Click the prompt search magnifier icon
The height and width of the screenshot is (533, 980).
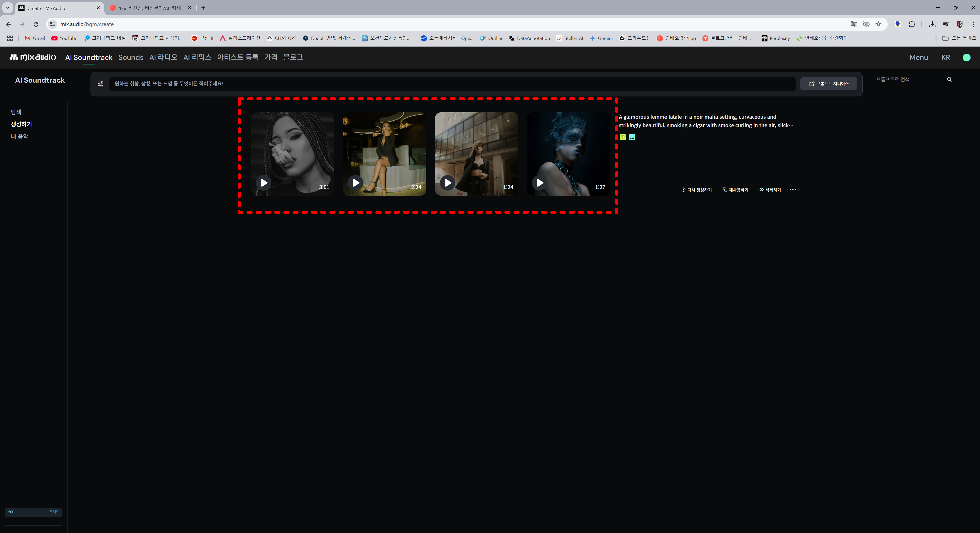pos(949,80)
